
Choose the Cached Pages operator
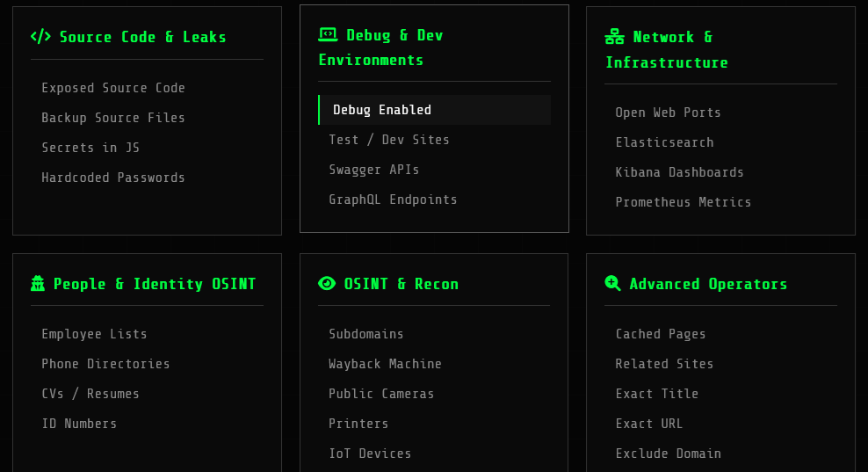(x=661, y=334)
